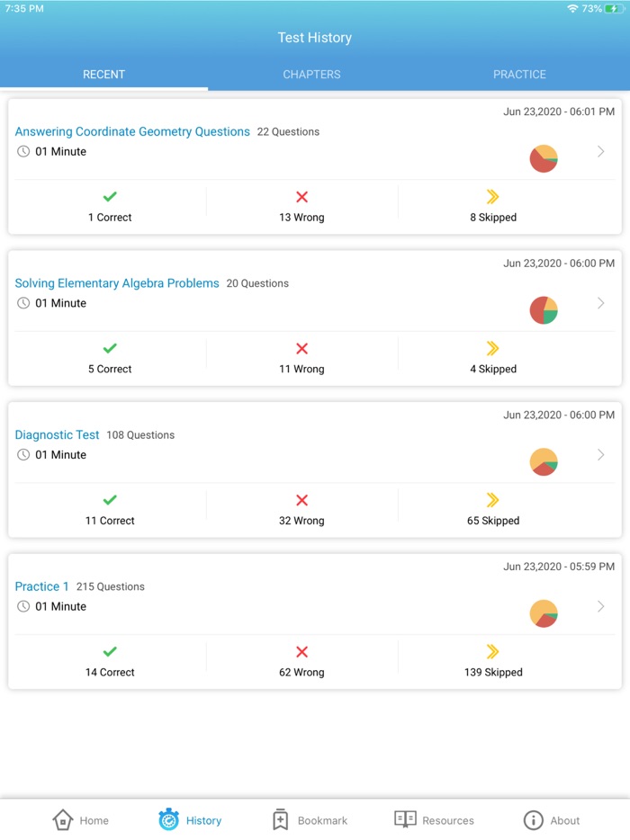Expand Coordinate Geometry result with chevron
The image size is (630, 840).
coord(600,152)
